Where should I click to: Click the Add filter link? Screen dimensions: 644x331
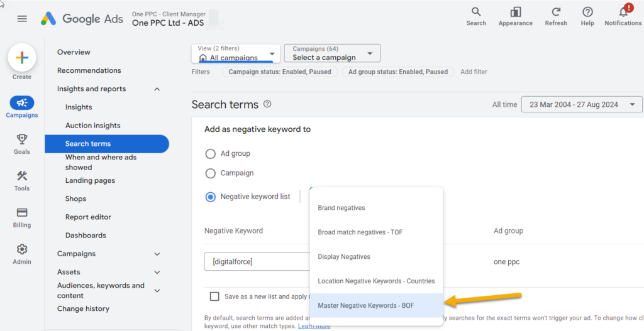[x=474, y=72]
